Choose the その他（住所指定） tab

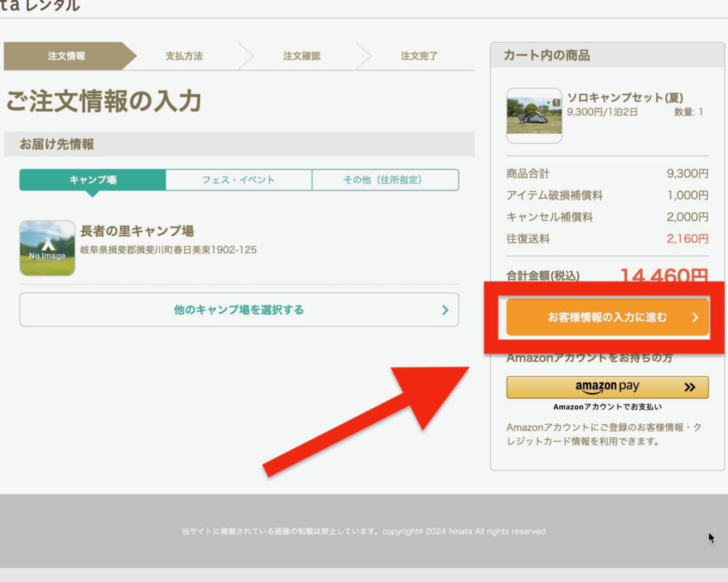[385, 180]
